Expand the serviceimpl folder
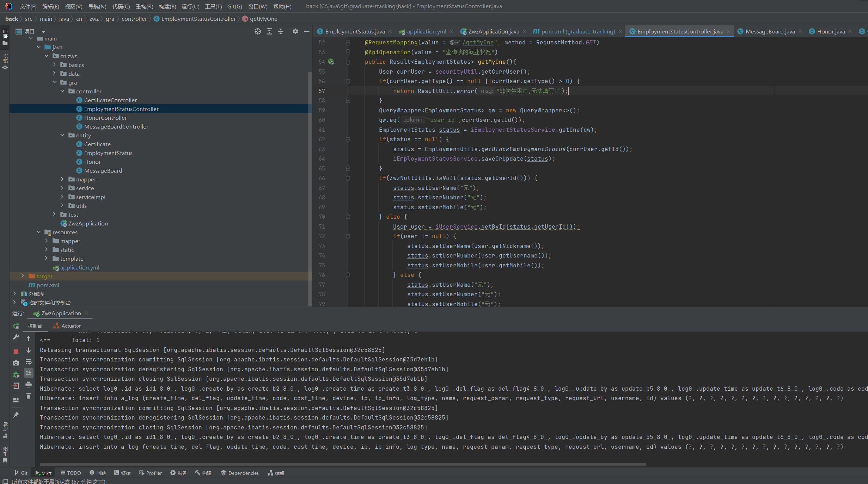868x484 pixels. point(62,197)
